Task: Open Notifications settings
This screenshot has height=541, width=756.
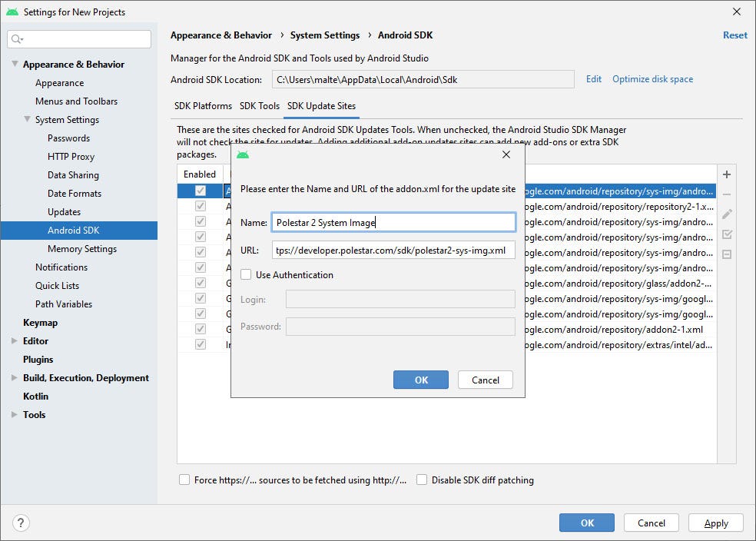Action: click(61, 267)
